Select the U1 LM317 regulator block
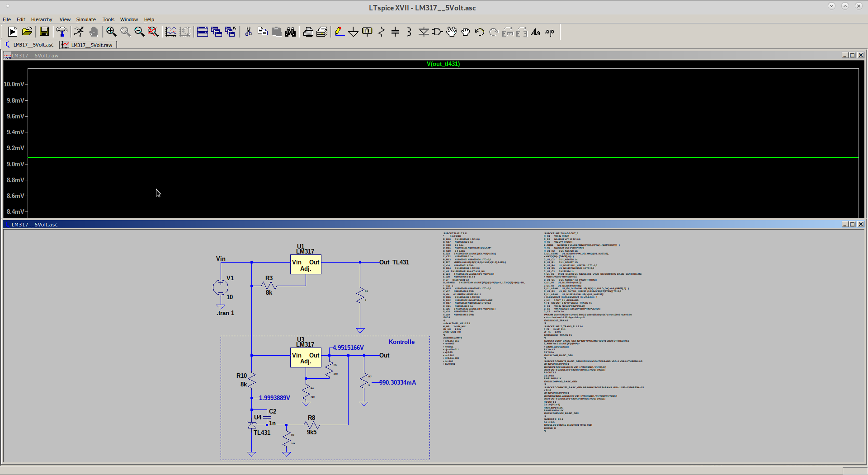This screenshot has width=868, height=475. point(306,264)
